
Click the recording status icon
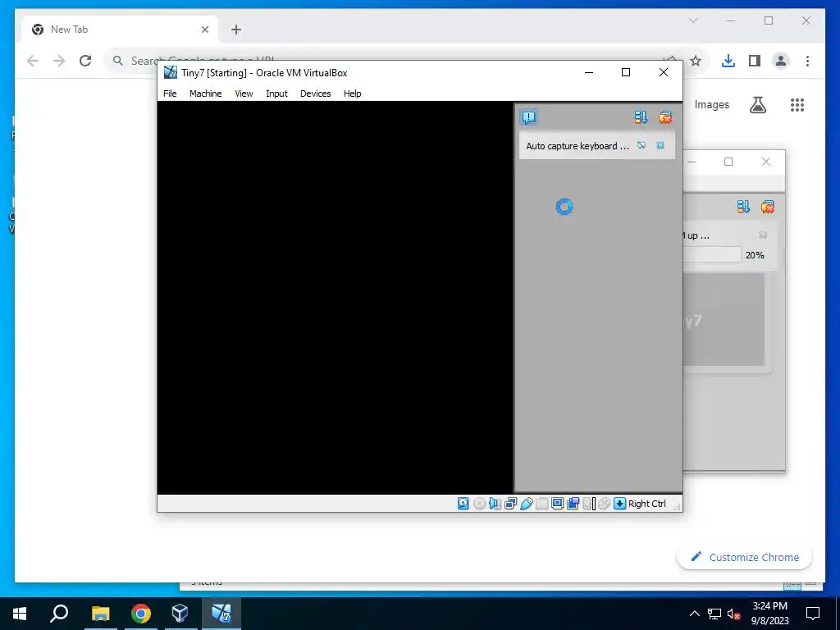(x=573, y=504)
